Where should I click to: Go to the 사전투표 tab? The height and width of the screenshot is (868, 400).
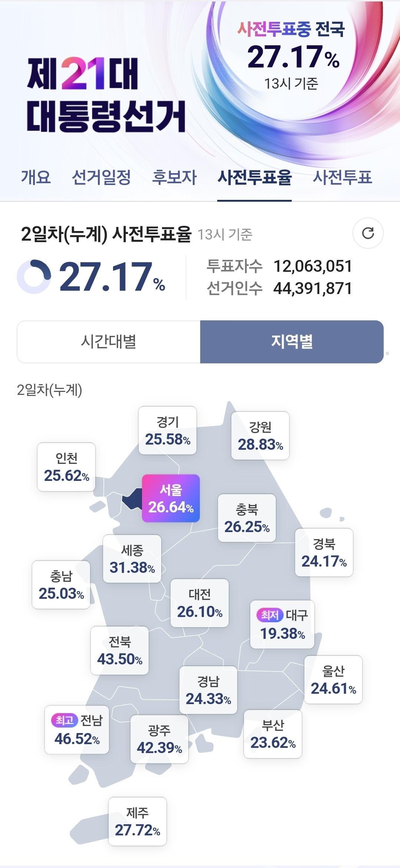coord(342,177)
